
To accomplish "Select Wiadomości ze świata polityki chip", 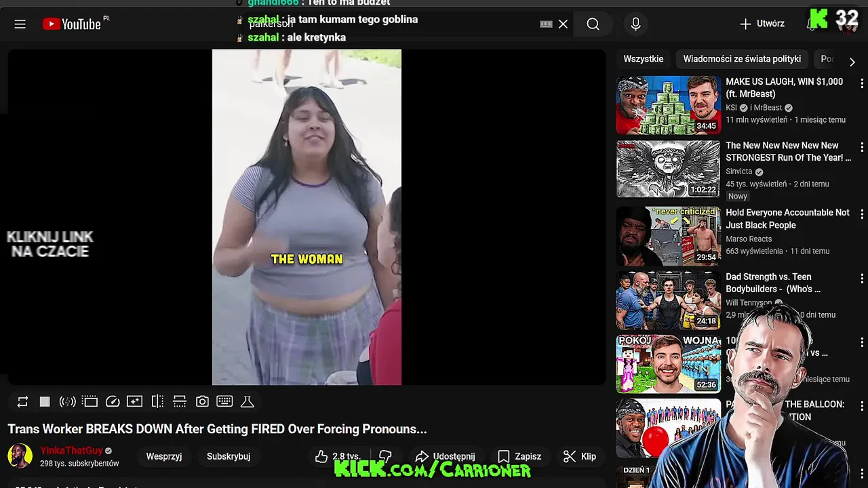I will pyautogui.click(x=742, y=59).
